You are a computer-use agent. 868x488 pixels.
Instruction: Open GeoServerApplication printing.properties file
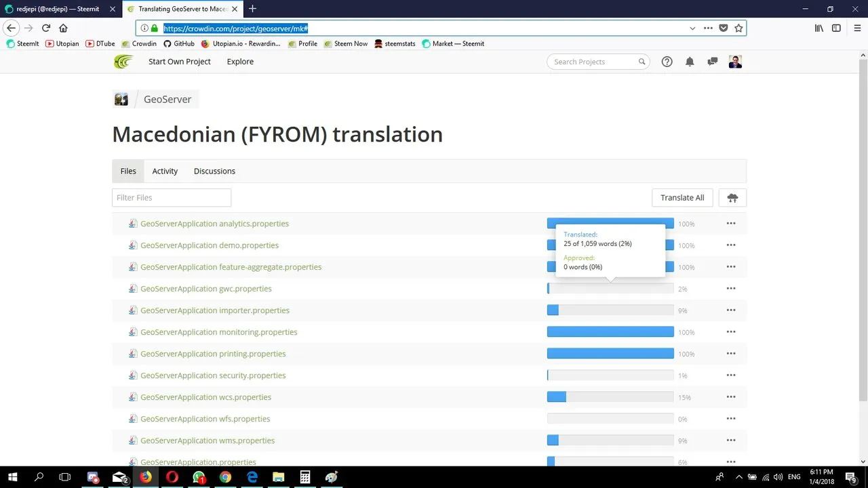213,354
